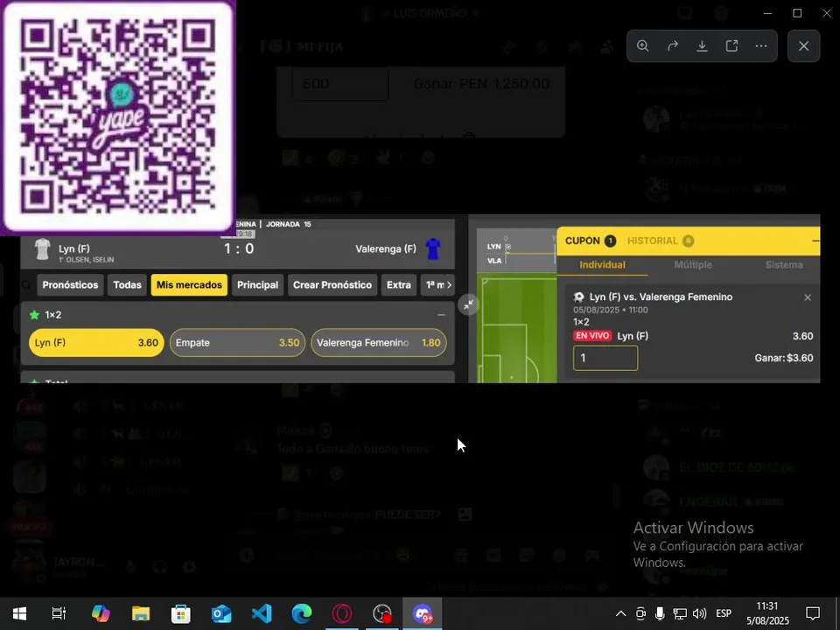Click the stake input field showing 1
The height and width of the screenshot is (630, 840).
click(605, 358)
